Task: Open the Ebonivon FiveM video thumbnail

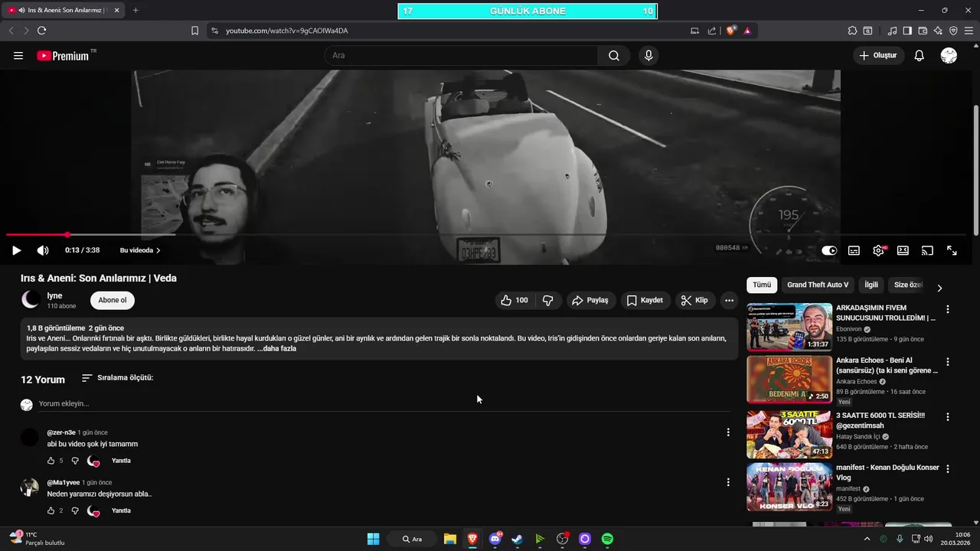Action: 789,327
